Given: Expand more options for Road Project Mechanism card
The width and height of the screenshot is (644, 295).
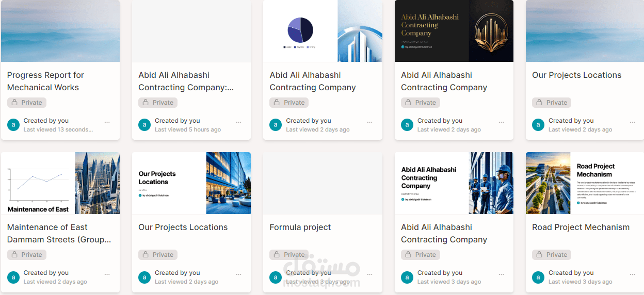Looking at the screenshot, I should pyautogui.click(x=632, y=275).
